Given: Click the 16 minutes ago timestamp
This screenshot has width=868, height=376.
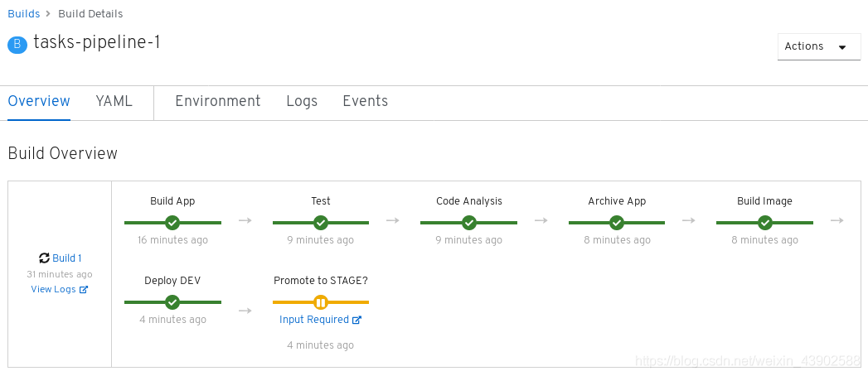Looking at the screenshot, I should pyautogui.click(x=172, y=240).
